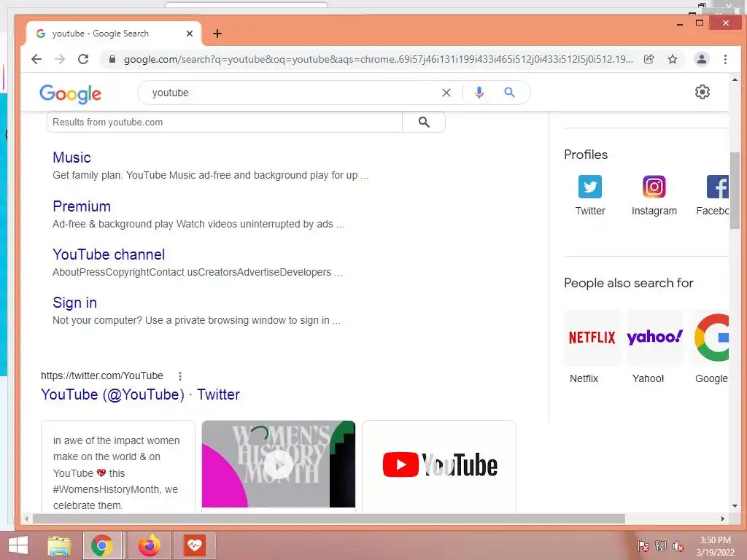Bookmark this page with the star icon
This screenshot has height=560, width=747.
click(x=672, y=59)
